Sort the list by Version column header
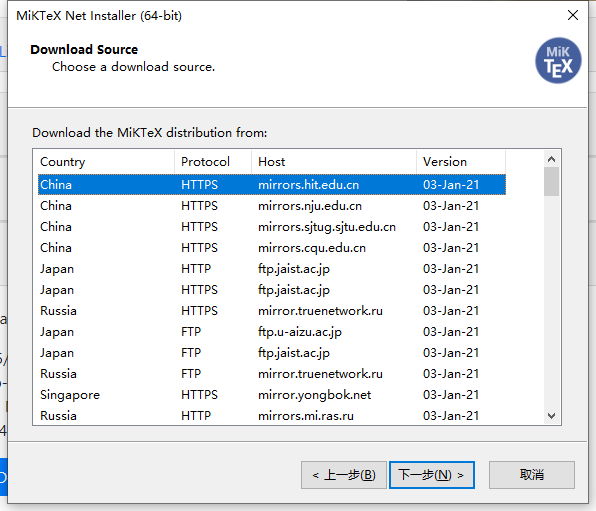 (461, 162)
